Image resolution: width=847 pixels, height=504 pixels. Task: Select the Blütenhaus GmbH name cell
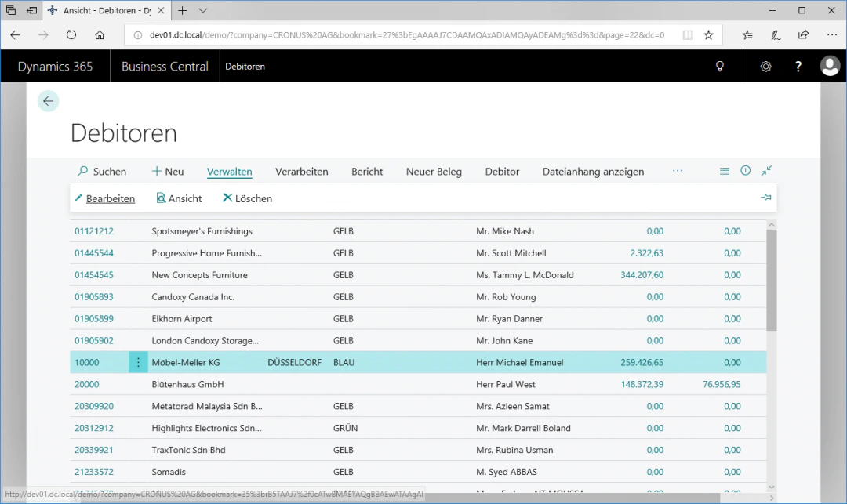pos(187,384)
